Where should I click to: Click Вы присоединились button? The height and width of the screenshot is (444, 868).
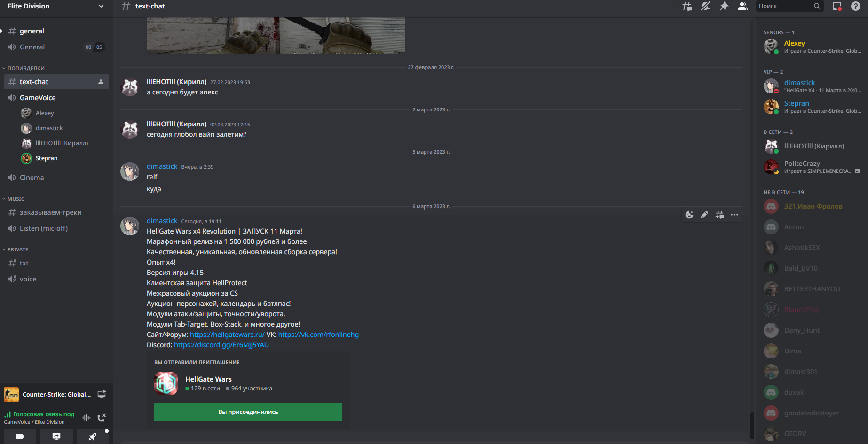click(248, 412)
